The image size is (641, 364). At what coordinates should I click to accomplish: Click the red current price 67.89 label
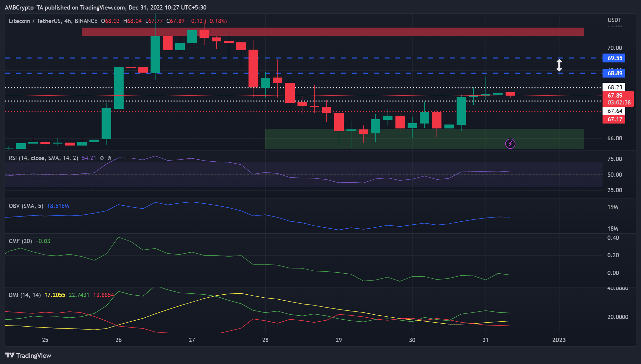615,96
